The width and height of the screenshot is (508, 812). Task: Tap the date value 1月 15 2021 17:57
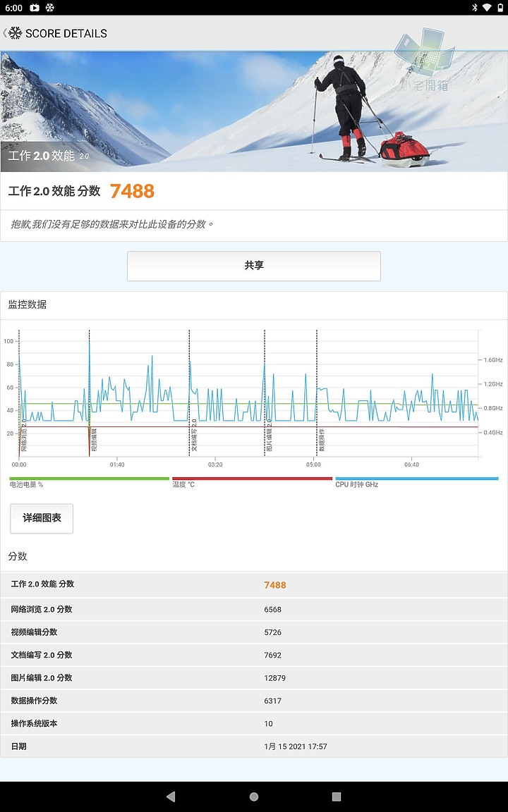pyautogui.click(x=296, y=746)
